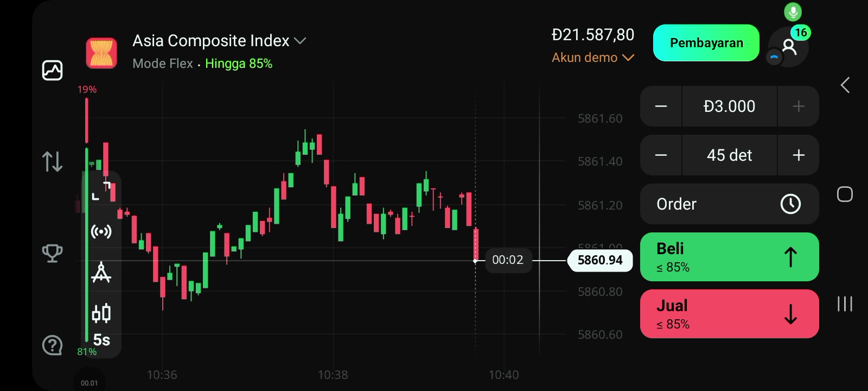
Task: Open trades history up-down arrows icon
Action: [x=52, y=161]
